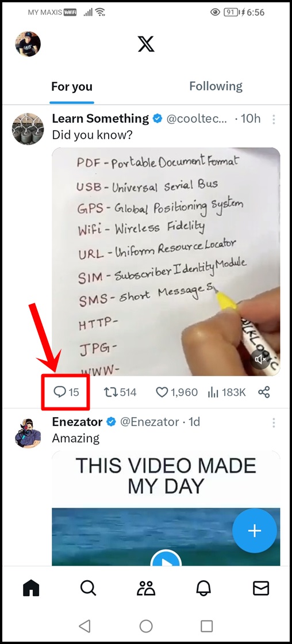
Task: Like the Did you know post
Action: point(176,393)
